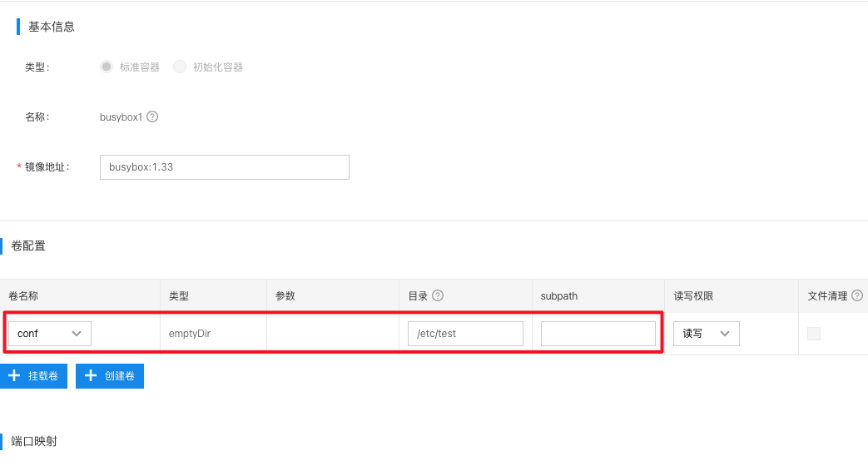Click the 端口映射 section heading
The image size is (868, 471).
(34, 441)
